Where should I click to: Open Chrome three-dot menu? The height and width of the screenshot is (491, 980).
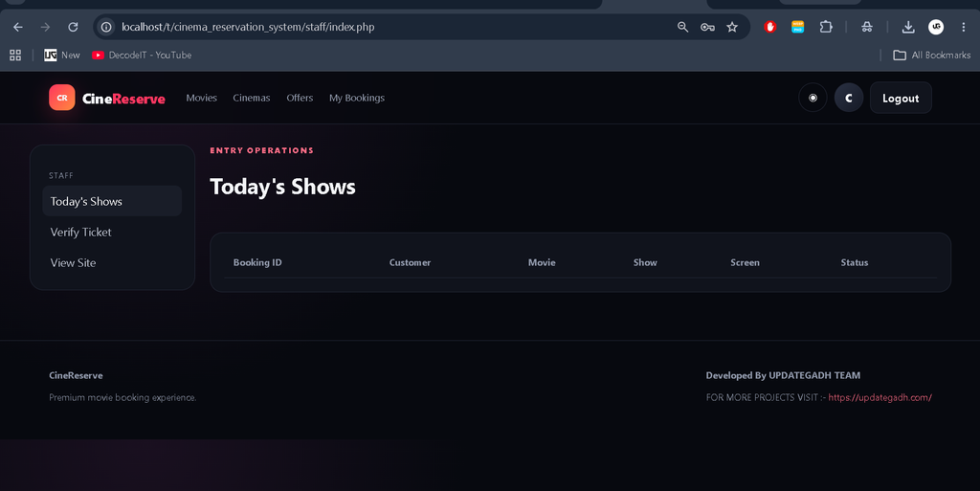(963, 27)
